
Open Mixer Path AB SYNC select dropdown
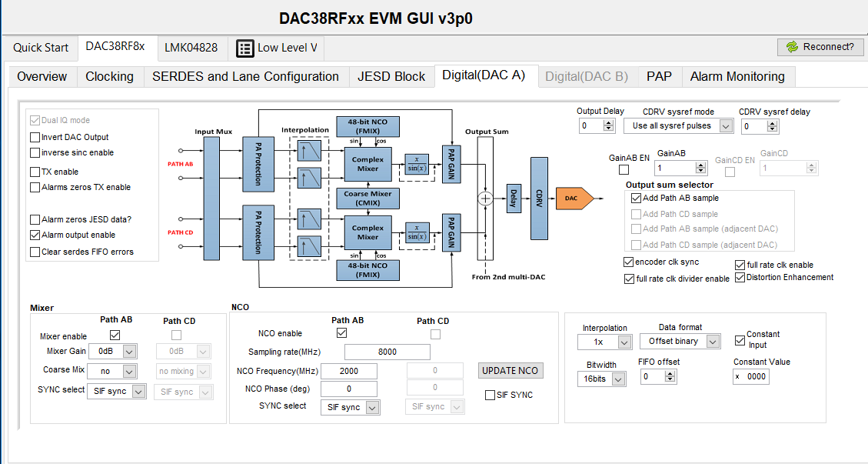click(x=138, y=392)
